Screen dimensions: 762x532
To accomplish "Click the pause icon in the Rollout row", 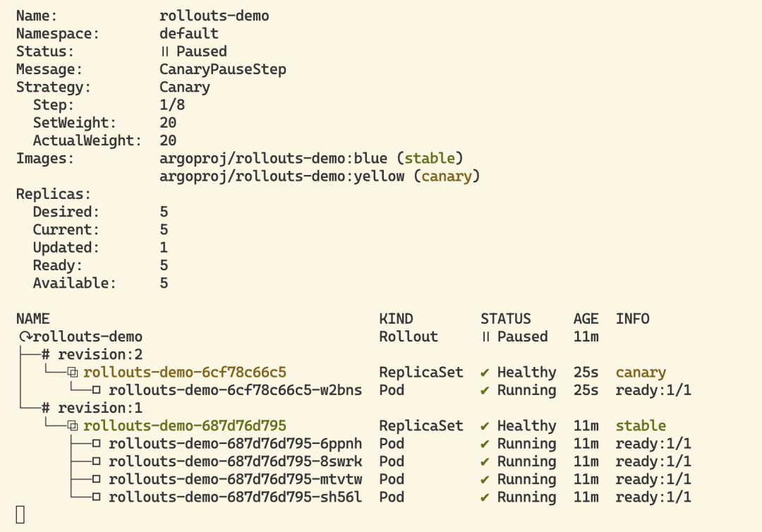I will coord(485,337).
